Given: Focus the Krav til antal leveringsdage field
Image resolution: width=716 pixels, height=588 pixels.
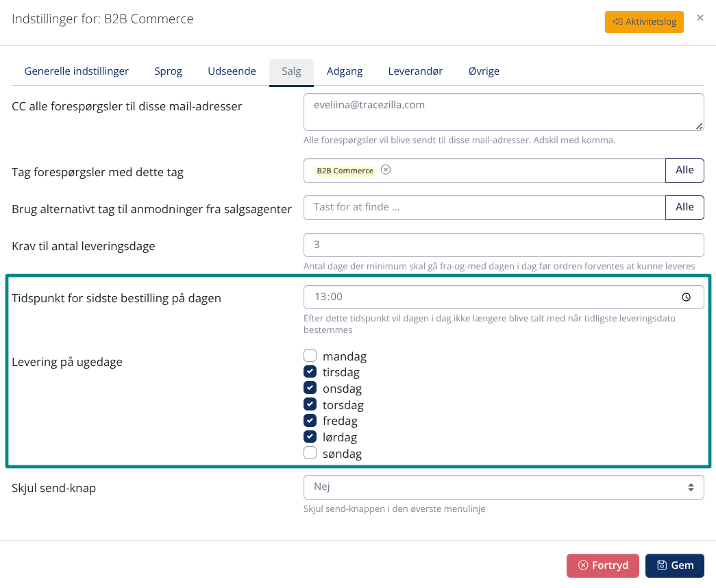Looking at the screenshot, I should coord(503,245).
